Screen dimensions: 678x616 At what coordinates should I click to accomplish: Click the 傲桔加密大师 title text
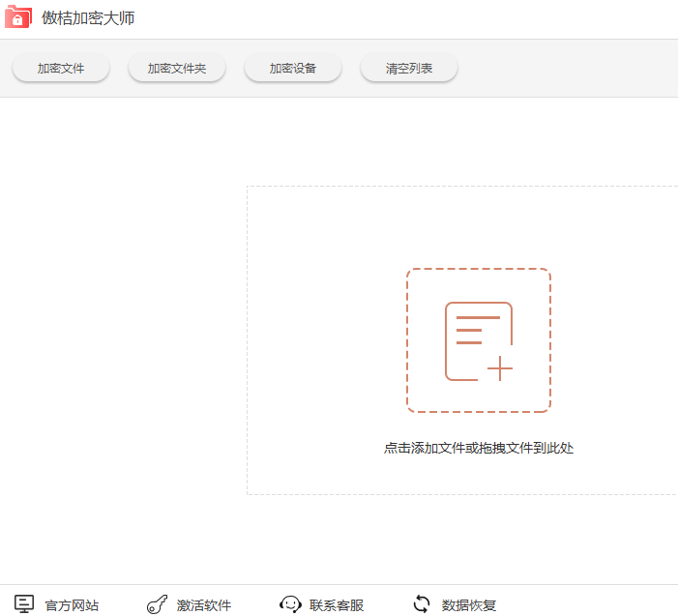click(x=87, y=18)
